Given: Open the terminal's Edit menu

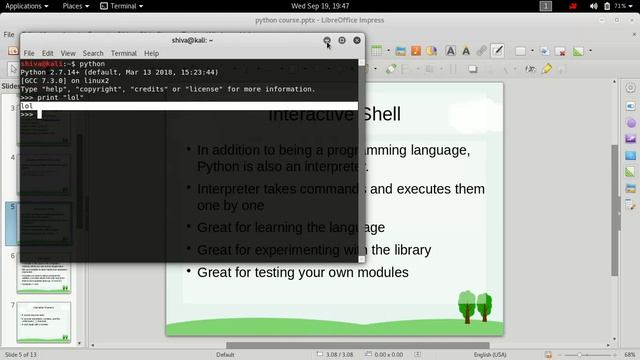Looking at the screenshot, I should click(x=47, y=53).
